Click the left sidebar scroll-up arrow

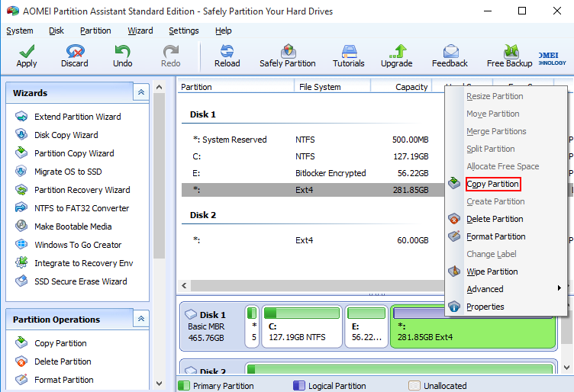[x=159, y=87]
